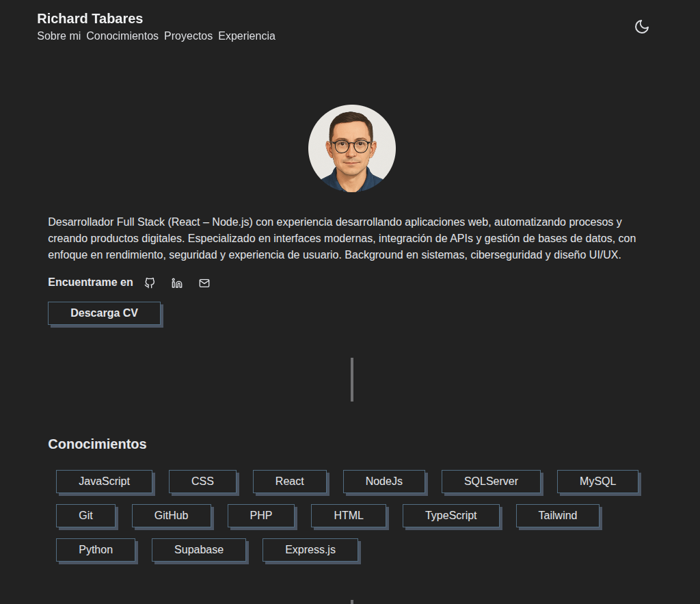Click the Desarrollador Full Stack bio paragraph

coord(342,239)
